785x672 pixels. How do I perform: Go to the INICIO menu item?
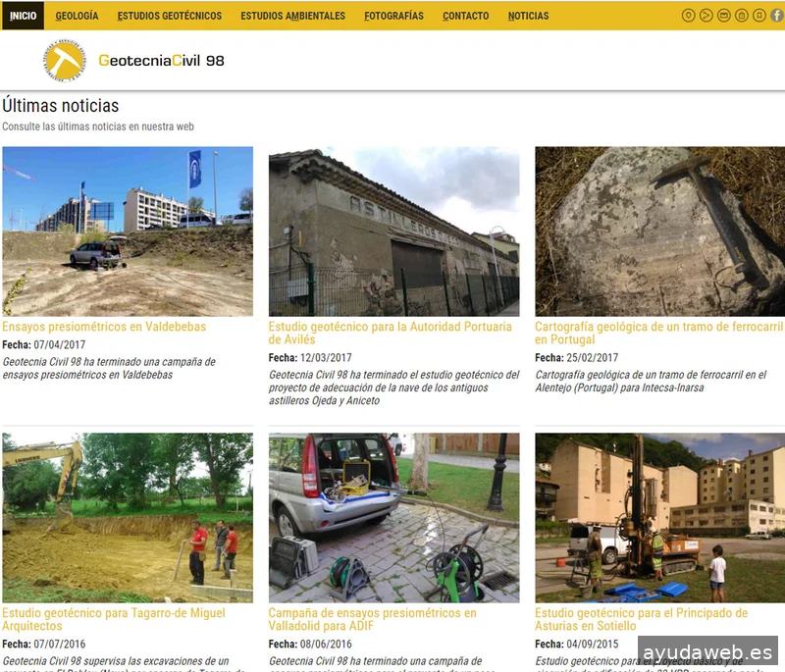tap(23, 16)
